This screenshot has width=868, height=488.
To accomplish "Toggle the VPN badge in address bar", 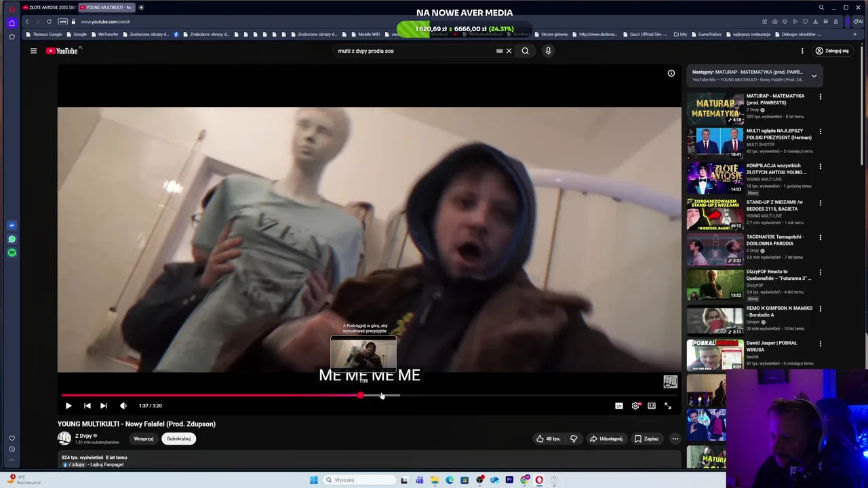I will 62,22.
